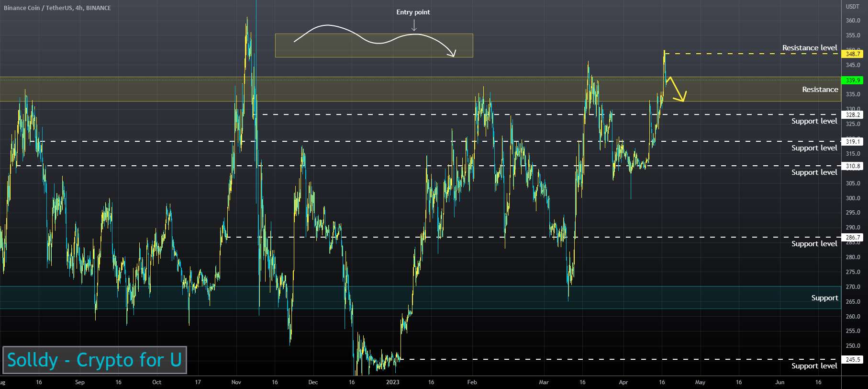Select 'Support level' label under 328.2 line
Screen dimensions: 868x389
(x=814, y=121)
